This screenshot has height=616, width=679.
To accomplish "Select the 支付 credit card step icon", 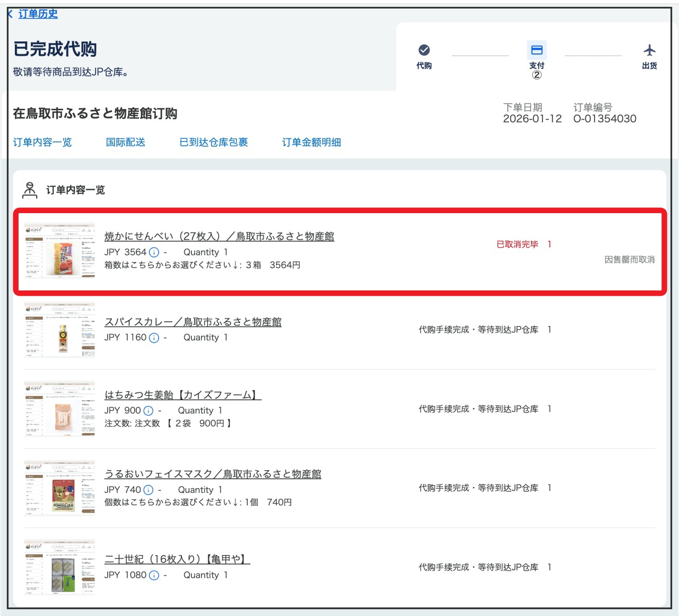I will pyautogui.click(x=537, y=50).
